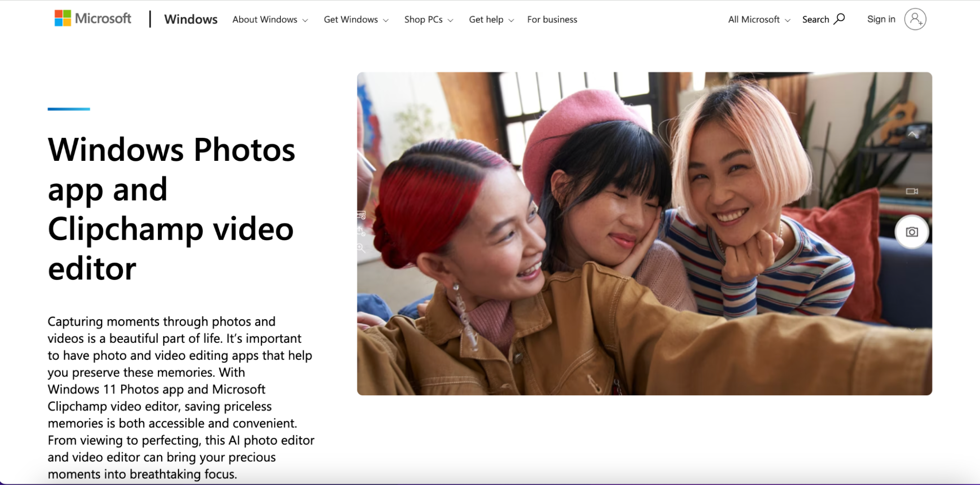Click the camera shutter button on the photo
The width and height of the screenshot is (980, 485).
(912, 232)
